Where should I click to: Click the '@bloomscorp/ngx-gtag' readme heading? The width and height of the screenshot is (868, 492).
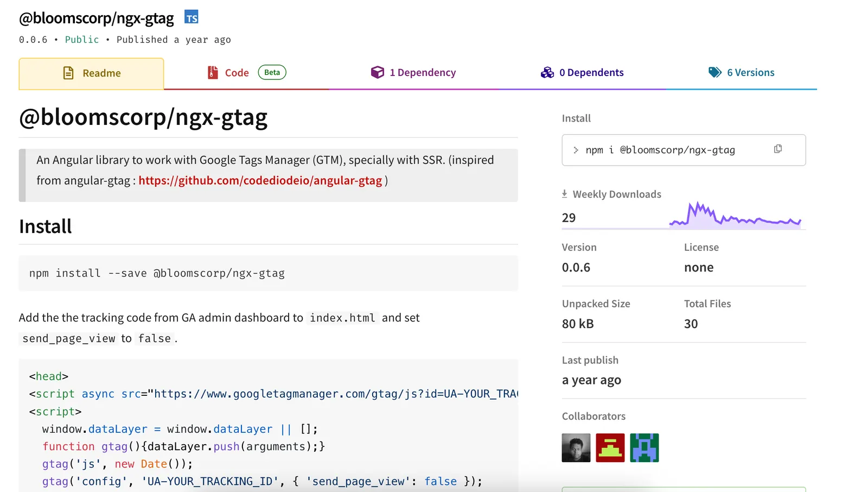(x=143, y=117)
